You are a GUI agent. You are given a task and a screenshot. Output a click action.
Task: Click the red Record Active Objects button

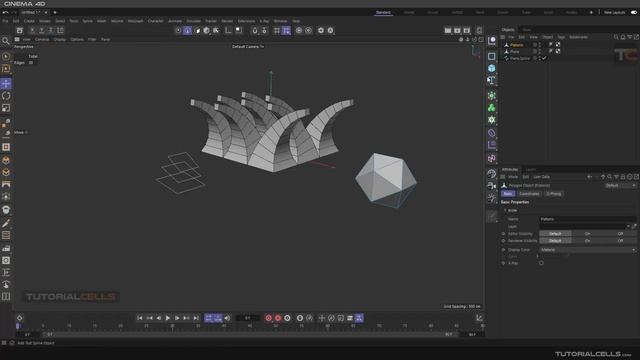pyautogui.click(x=269, y=318)
